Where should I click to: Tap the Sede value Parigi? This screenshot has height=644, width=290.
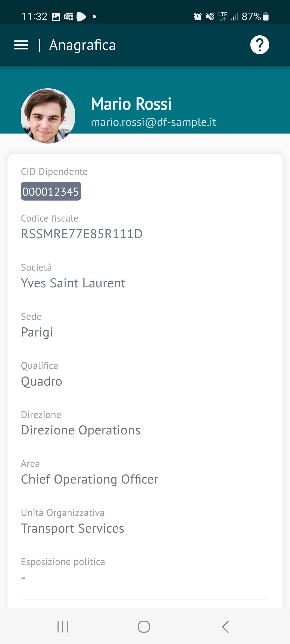pos(37,332)
